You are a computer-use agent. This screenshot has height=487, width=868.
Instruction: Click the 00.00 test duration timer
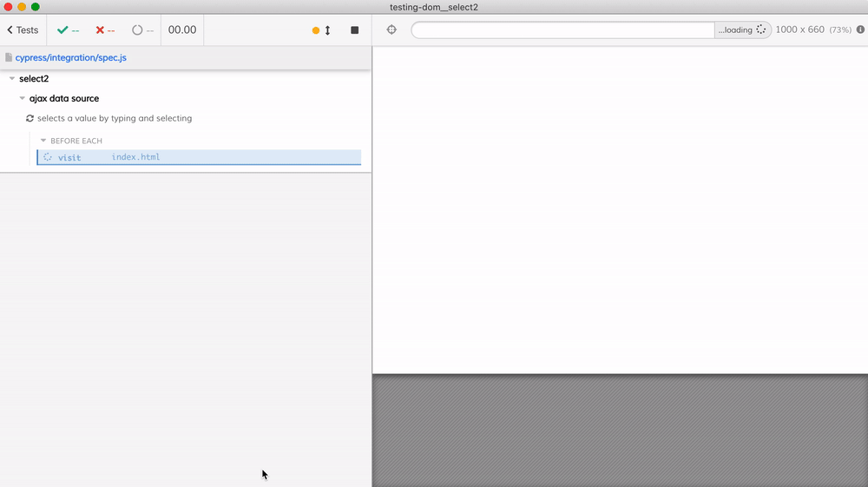(x=182, y=30)
